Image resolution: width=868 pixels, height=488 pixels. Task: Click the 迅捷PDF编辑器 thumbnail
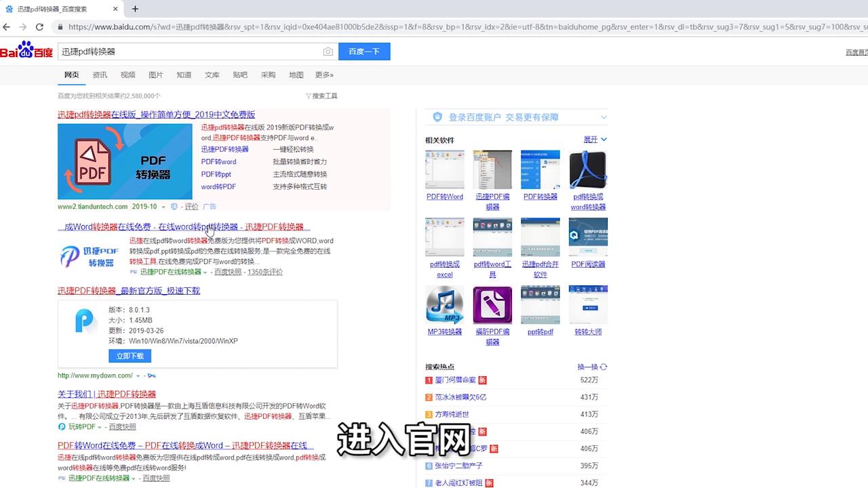[492, 169]
